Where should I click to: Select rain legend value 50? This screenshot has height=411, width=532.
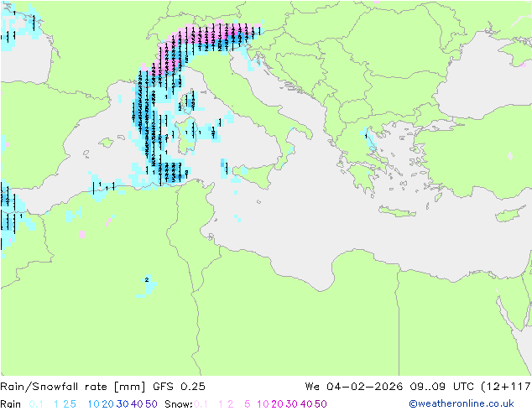click(x=151, y=404)
